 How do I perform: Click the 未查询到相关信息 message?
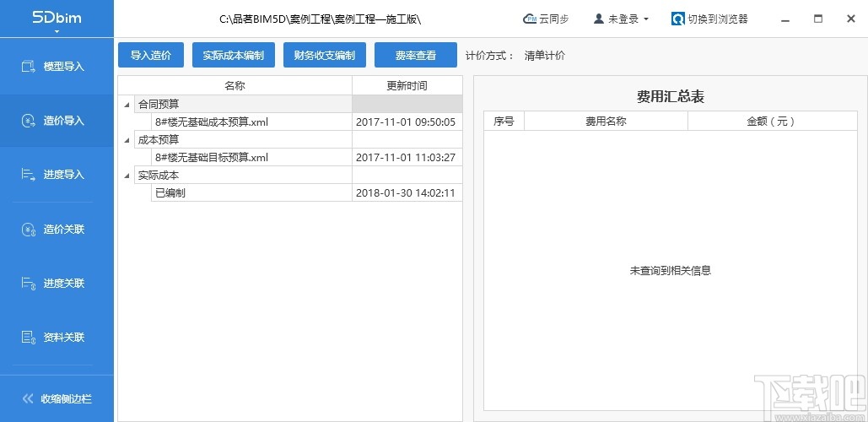click(x=671, y=271)
